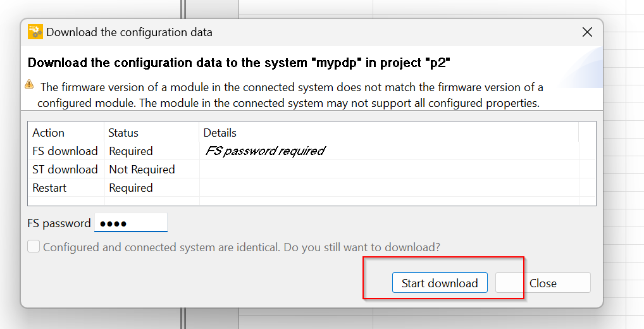The width and height of the screenshot is (644, 329).
Task: Click the 'FS password' label
Action: [59, 223]
